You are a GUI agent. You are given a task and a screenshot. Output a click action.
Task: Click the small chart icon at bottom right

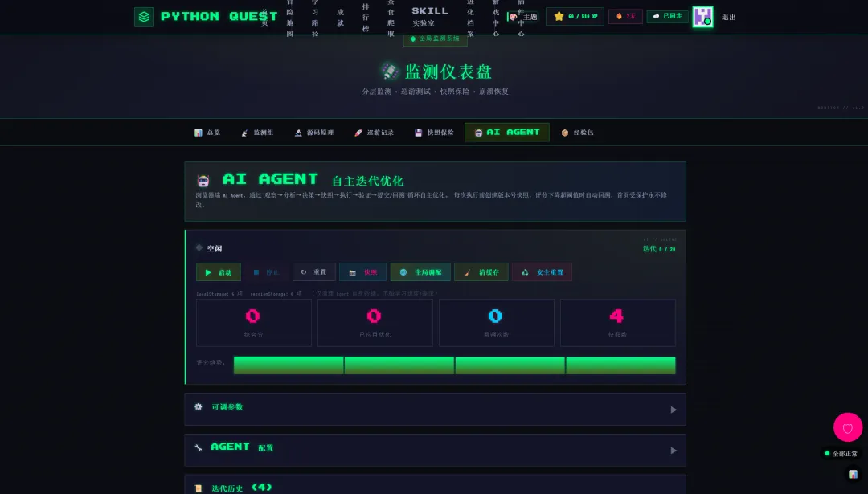pos(853,474)
